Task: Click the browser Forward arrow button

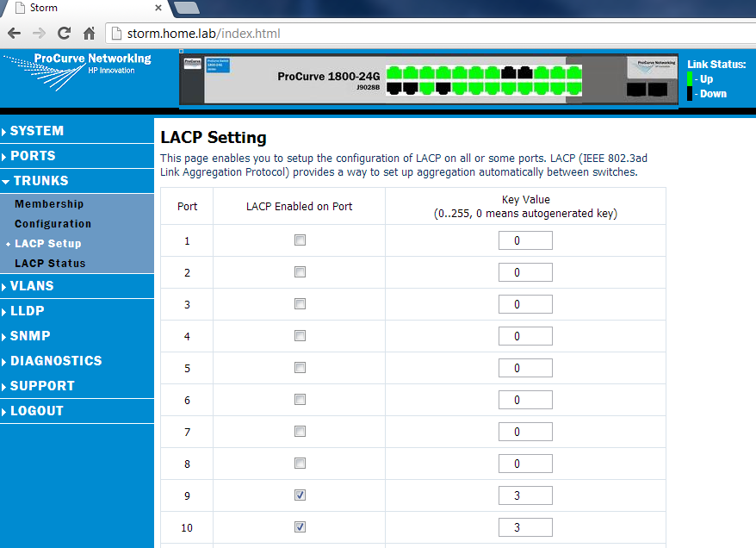Action: point(39,34)
